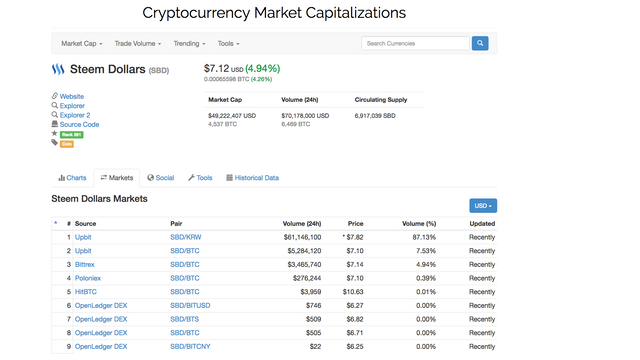Click the $61,146,100 volume cell
The image size is (640, 360).
pyautogui.click(x=302, y=237)
